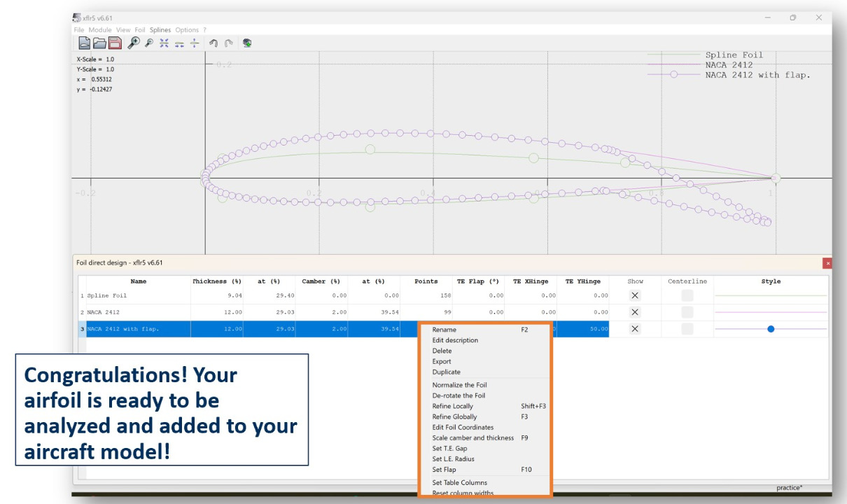Select Export in the context menu
Image resolution: width=847 pixels, height=504 pixels.
(442, 361)
